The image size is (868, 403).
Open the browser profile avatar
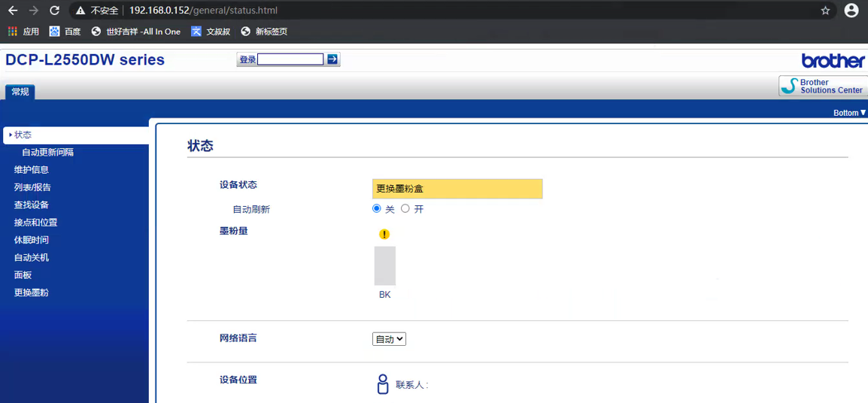click(x=851, y=11)
